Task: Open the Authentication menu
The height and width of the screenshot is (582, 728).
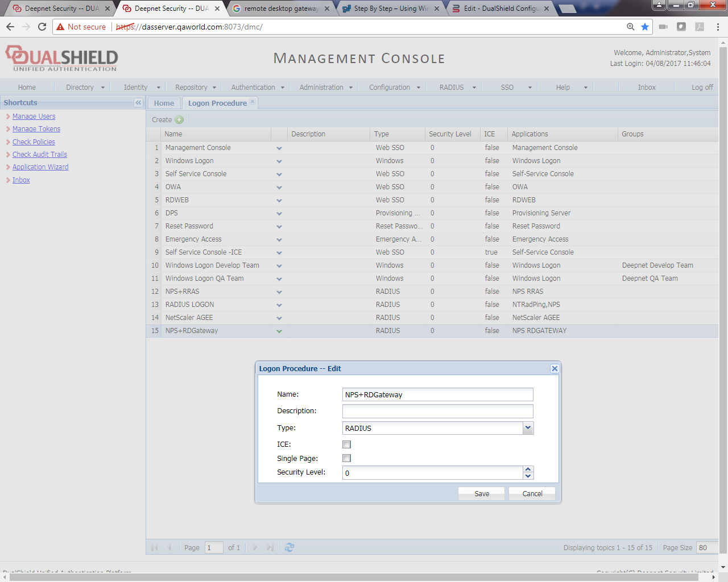Action: 257,88
